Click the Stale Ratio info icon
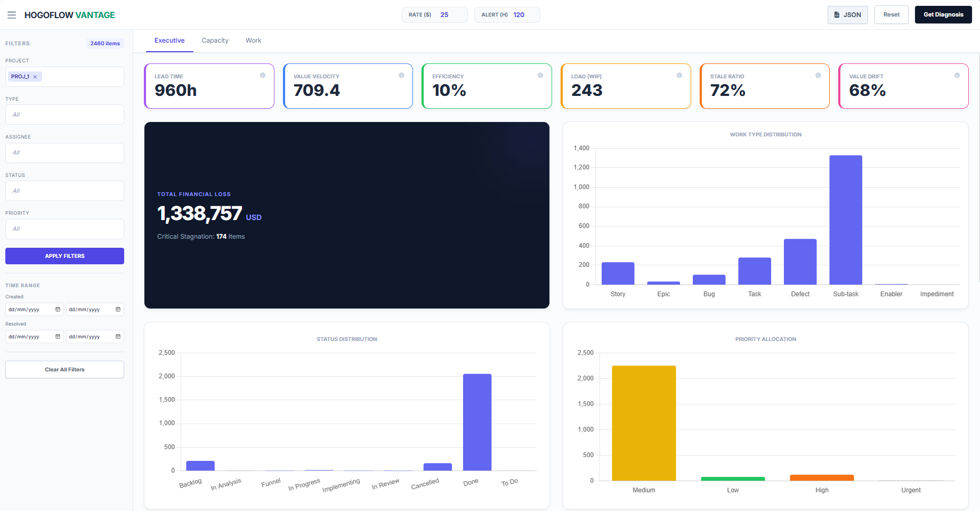The height and width of the screenshot is (511, 980). tap(818, 76)
